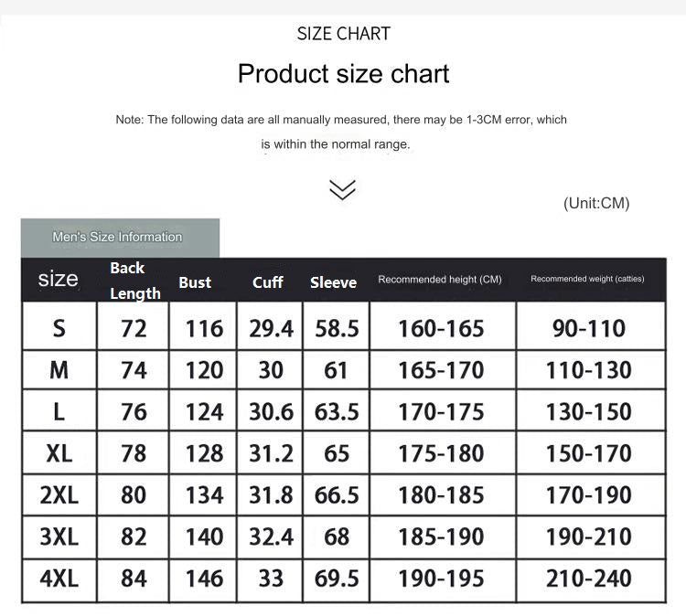Viewport: 686px width, 616px height.
Task: Click the (Unit:CM) label
Action: [x=596, y=203]
